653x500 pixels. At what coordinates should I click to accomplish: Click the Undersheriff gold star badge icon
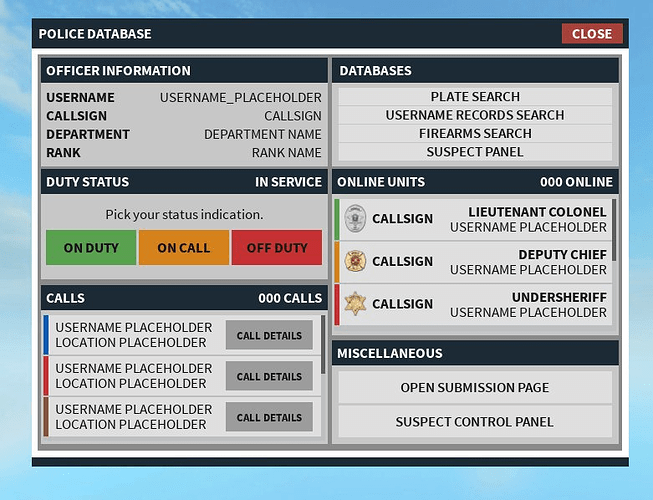(x=355, y=303)
